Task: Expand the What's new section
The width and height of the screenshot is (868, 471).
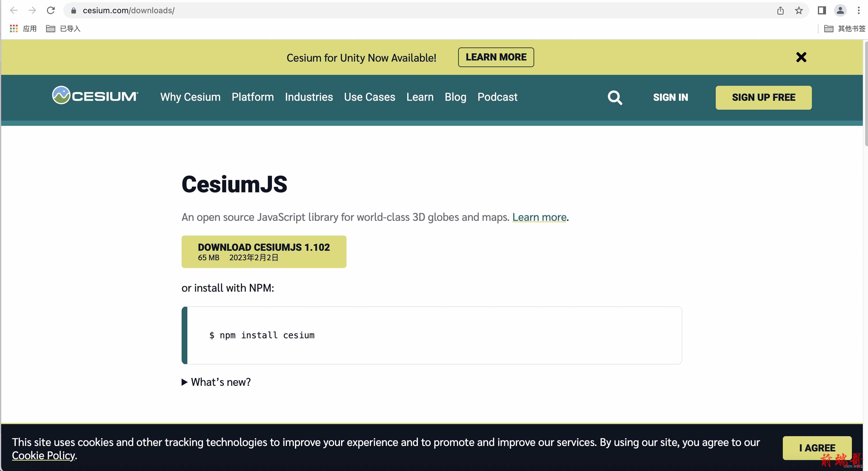Action: coord(216,382)
